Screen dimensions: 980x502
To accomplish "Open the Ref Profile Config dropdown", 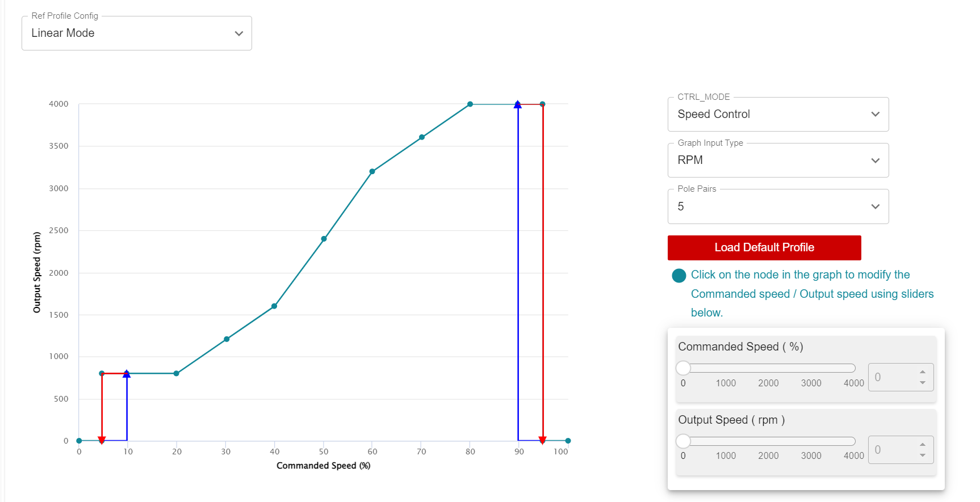I will click(x=136, y=33).
